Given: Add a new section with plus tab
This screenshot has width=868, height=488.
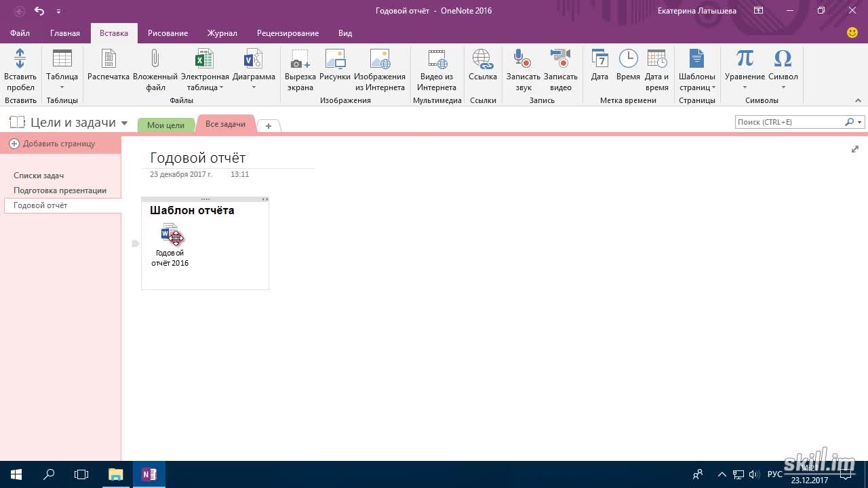Looking at the screenshot, I should point(269,126).
